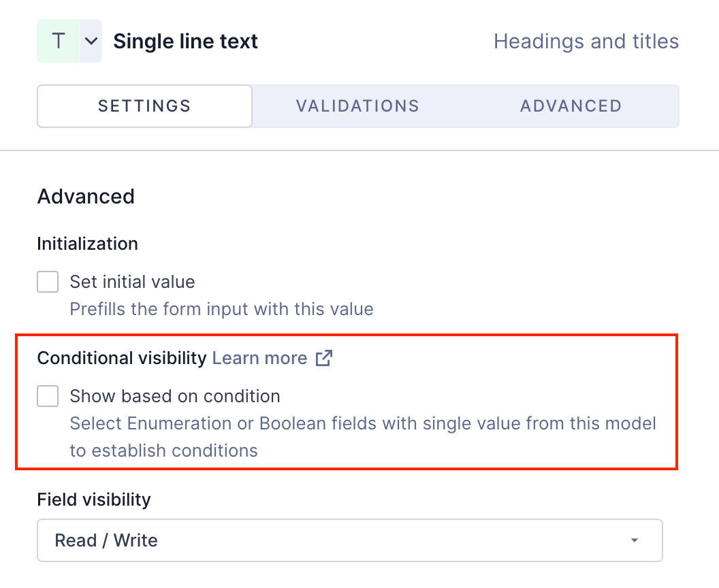The height and width of the screenshot is (588, 719).
Task: Click the T field type icon
Action: [58, 40]
